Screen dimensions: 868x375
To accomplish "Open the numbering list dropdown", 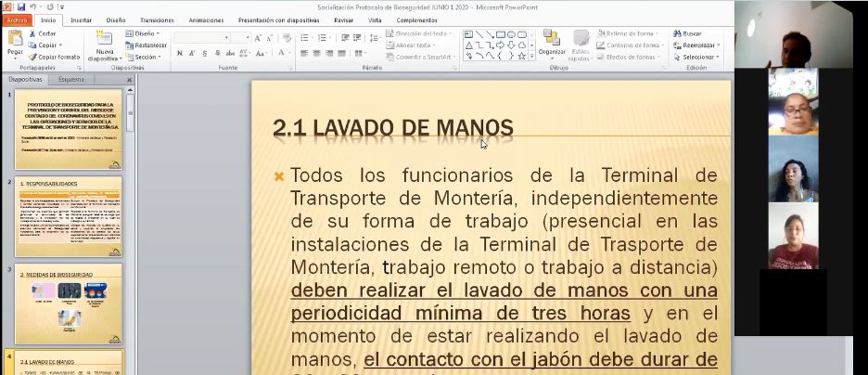I will click(330, 38).
